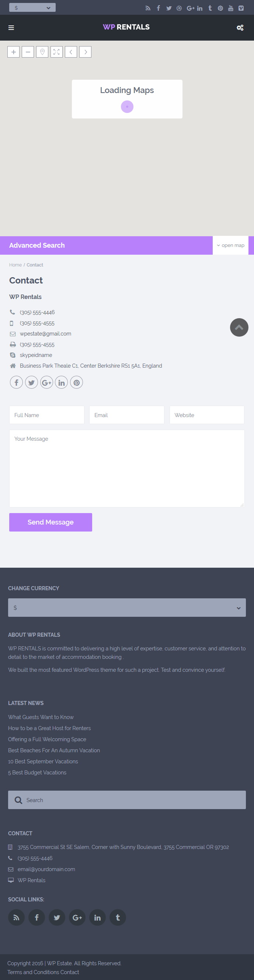Open the 'What Guests Want to Know' news link

[41, 717]
